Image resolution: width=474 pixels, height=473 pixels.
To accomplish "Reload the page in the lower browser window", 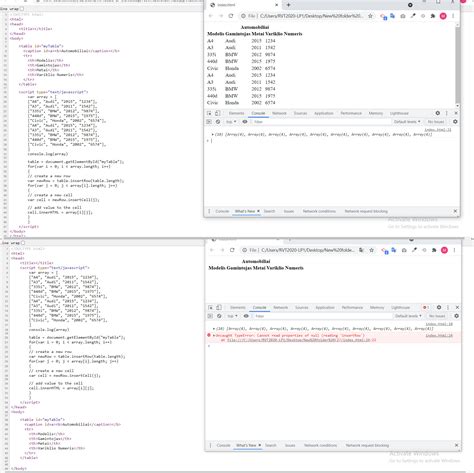I will click(232, 250).
